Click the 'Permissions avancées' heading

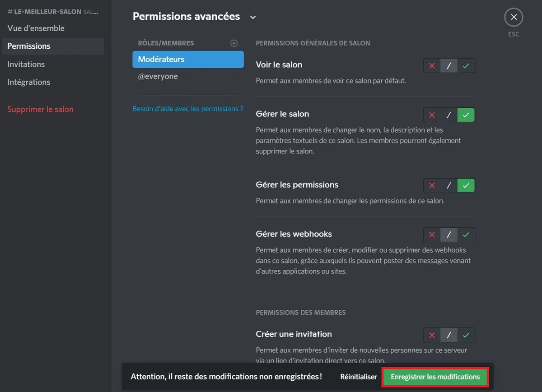pyautogui.click(x=186, y=17)
